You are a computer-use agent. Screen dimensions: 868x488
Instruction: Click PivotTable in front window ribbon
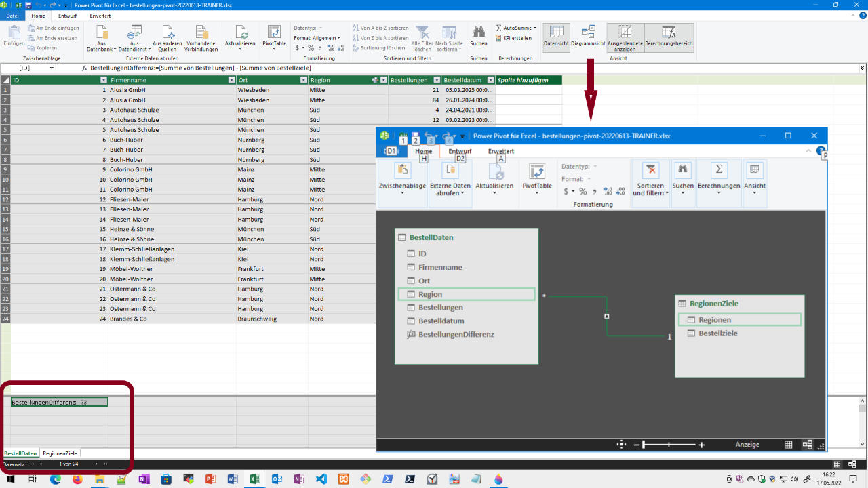coord(537,179)
